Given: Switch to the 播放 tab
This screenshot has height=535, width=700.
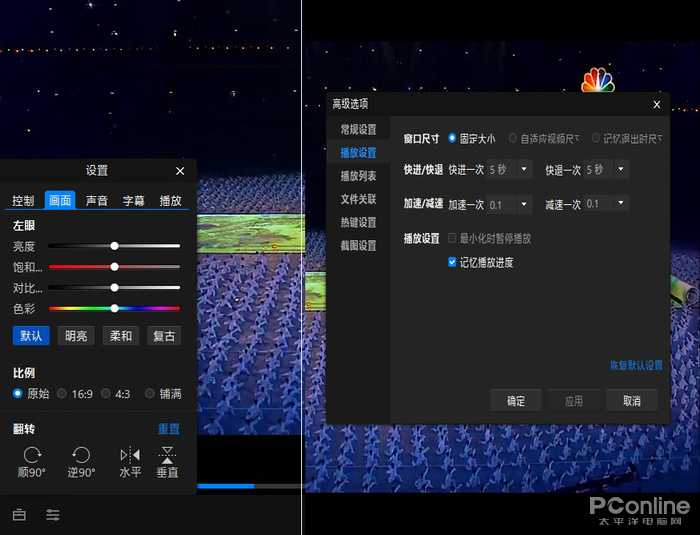Looking at the screenshot, I should click(171, 201).
